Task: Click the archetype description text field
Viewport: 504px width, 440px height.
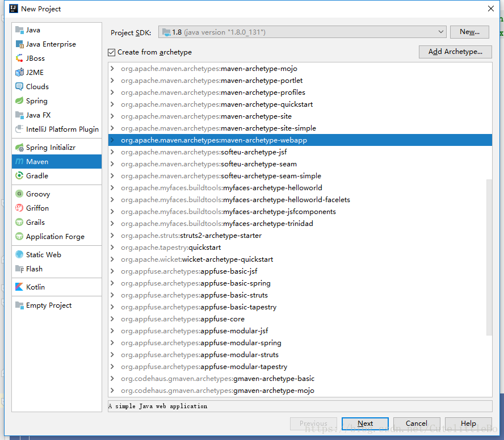Action: click(x=300, y=406)
